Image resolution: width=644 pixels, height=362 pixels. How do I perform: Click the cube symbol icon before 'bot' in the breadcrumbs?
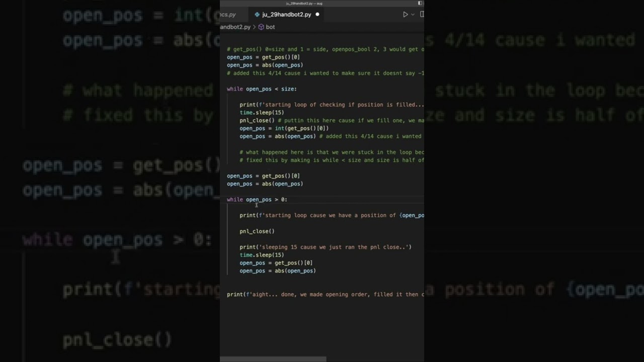click(x=261, y=27)
